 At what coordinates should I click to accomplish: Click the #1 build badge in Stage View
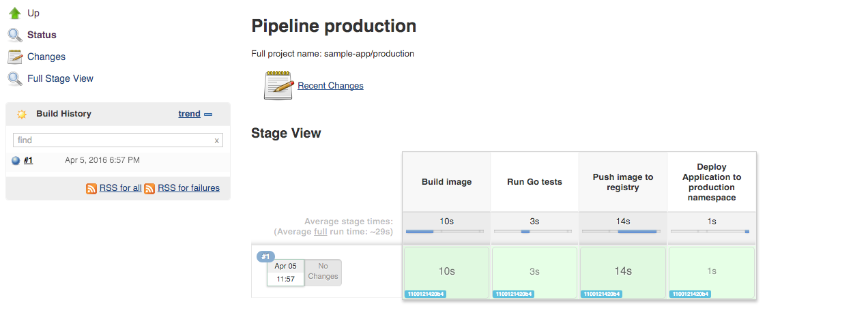[266, 256]
